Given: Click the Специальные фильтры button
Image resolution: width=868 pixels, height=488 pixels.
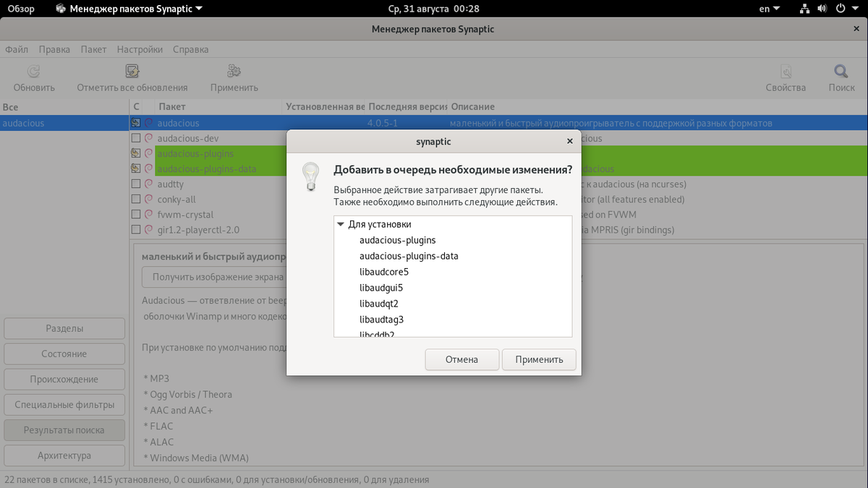Looking at the screenshot, I should (x=64, y=404).
